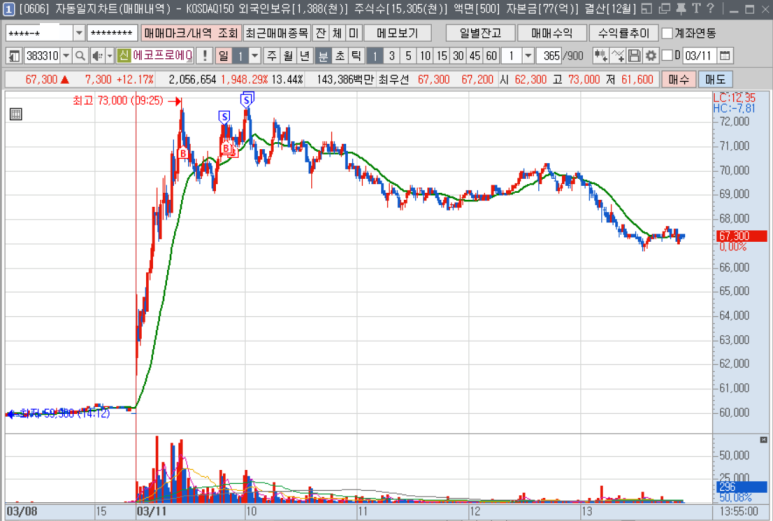Switch to the 월 monthly period
Viewport: 773px width, 521px height.
[288, 56]
